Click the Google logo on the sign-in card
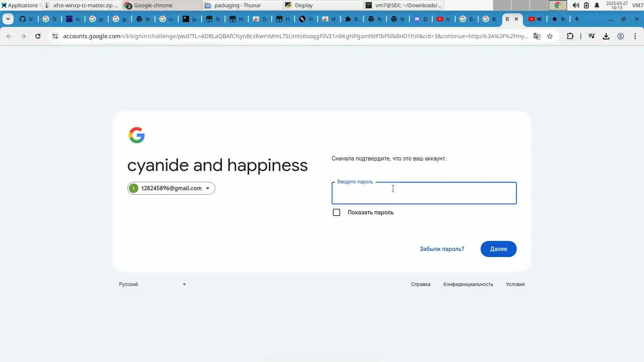 137,135
